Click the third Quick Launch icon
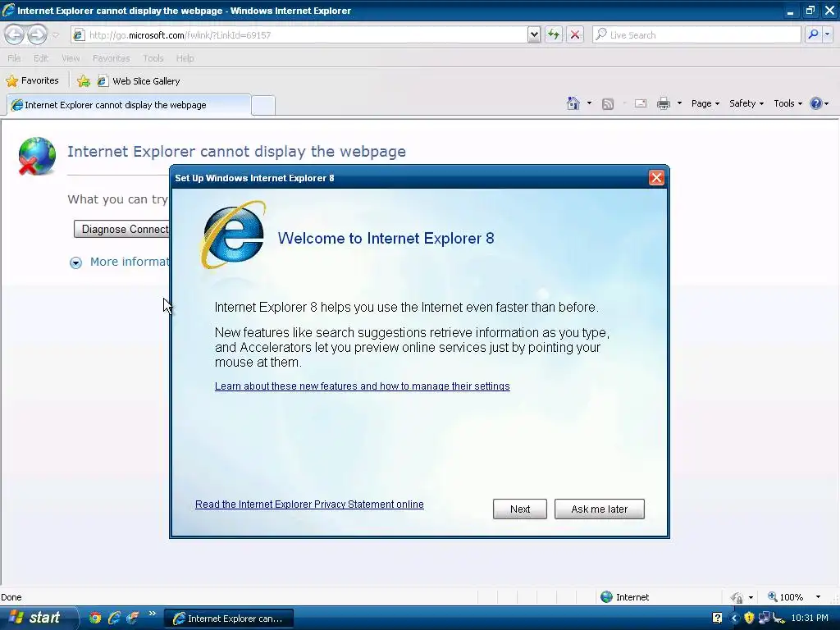This screenshot has height=630, width=840. (132, 618)
